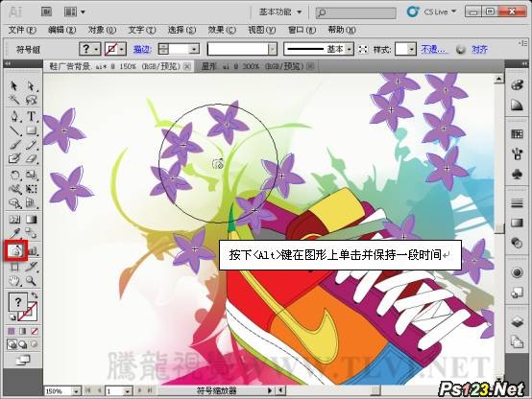
Task: Select the Eraser tool
Action: (x=31, y=158)
